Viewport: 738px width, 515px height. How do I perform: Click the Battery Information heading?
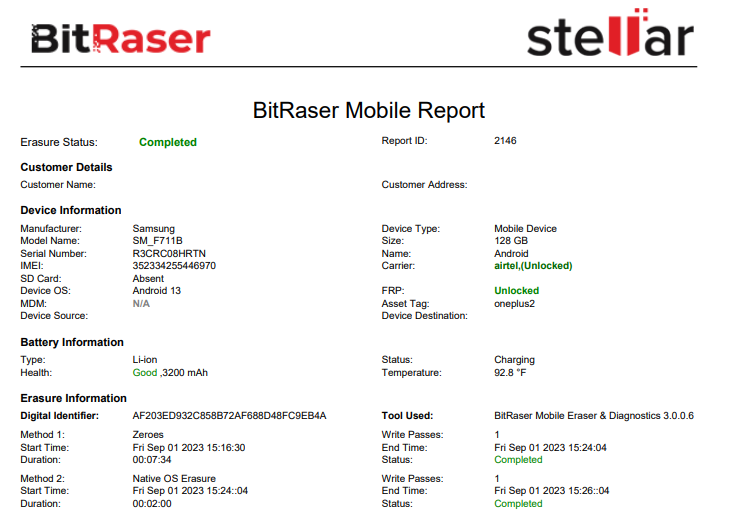72,342
